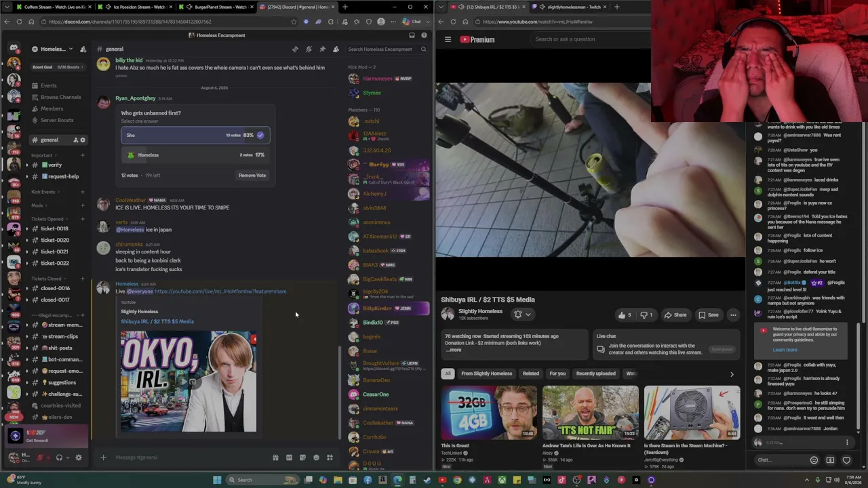
Task: Open the sticker picker in message bar
Action: tap(302, 457)
